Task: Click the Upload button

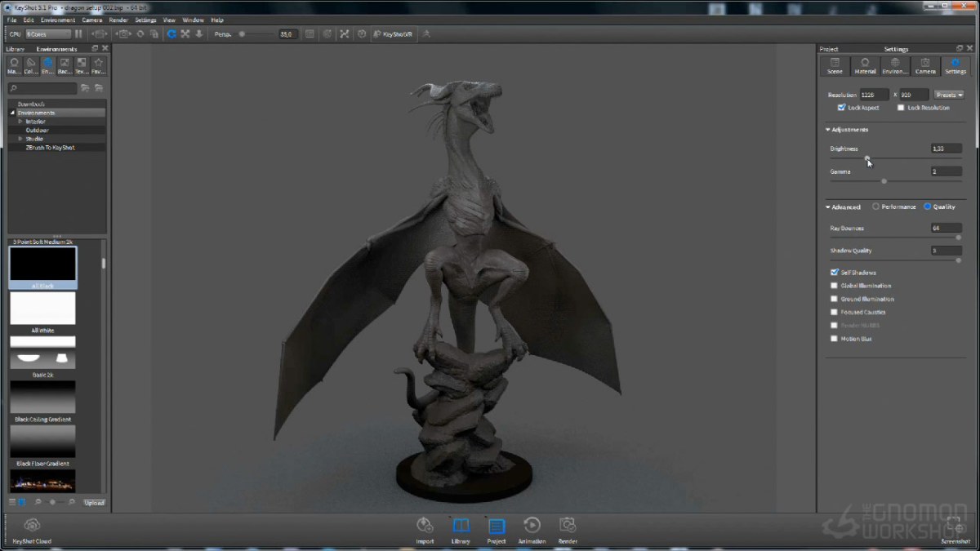Action: click(94, 503)
